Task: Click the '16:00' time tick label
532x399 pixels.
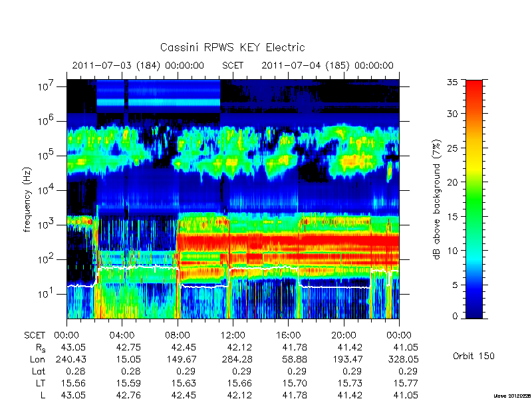Action: (x=289, y=336)
